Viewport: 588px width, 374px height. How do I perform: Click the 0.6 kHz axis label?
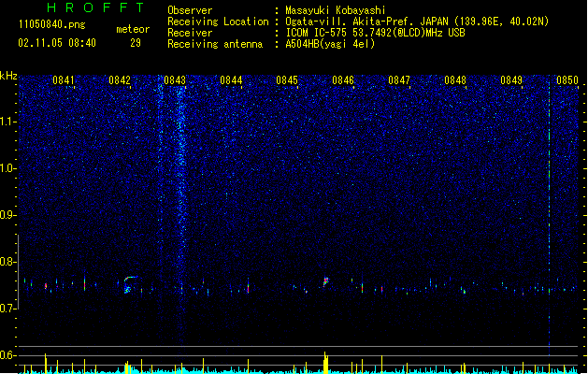(x=8, y=355)
